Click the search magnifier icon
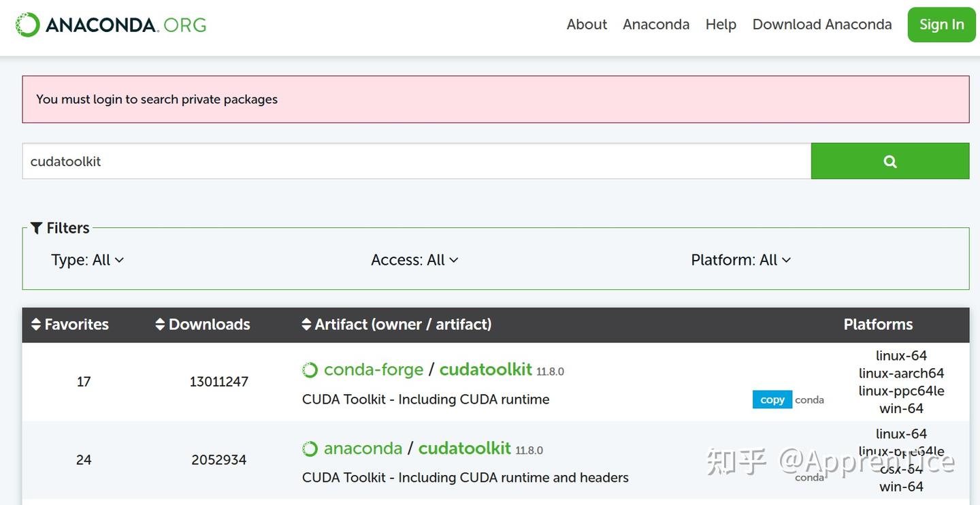The height and width of the screenshot is (505, 980). pos(889,161)
